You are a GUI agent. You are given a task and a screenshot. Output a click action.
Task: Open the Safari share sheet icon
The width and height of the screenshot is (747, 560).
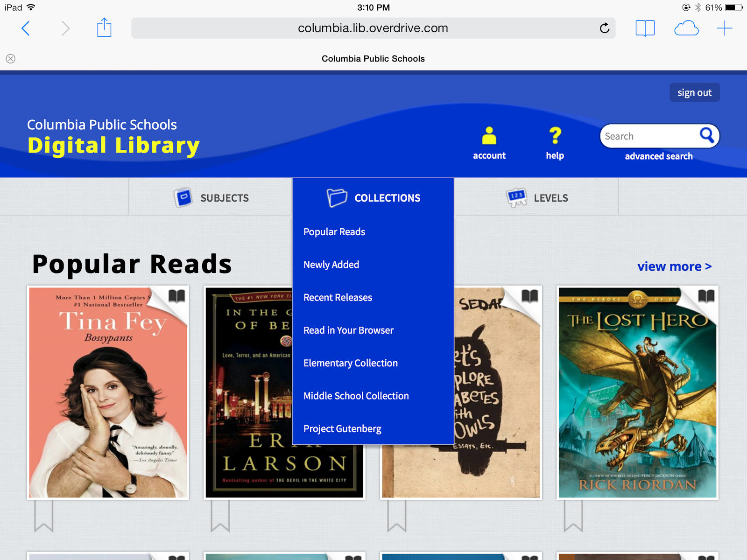click(104, 28)
